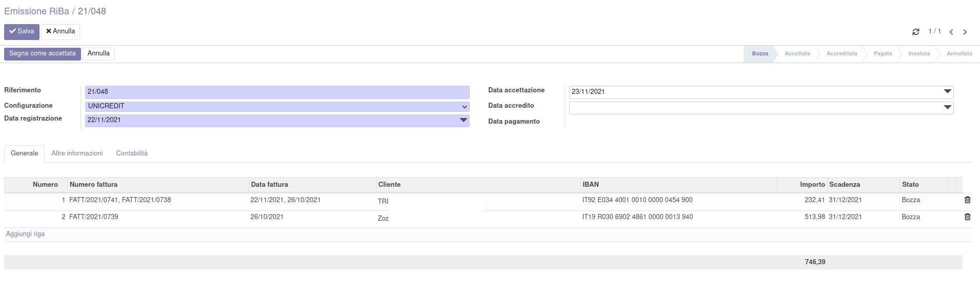Open the Contabilità tab

[132, 153]
